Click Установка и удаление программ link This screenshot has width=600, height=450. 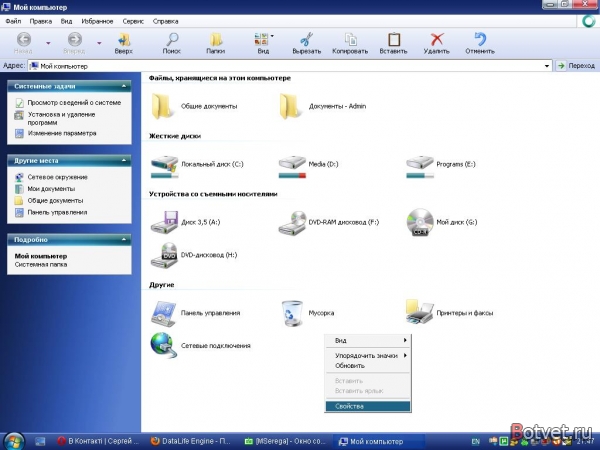61,118
